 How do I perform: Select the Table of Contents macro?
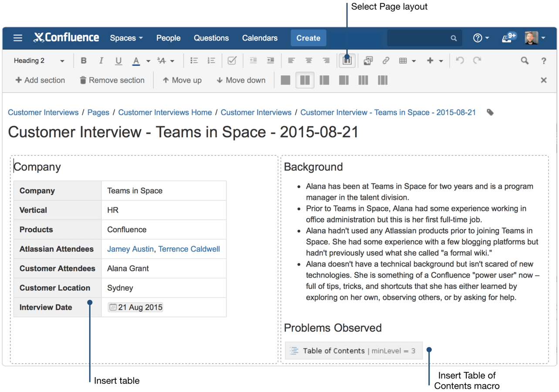[354, 351]
